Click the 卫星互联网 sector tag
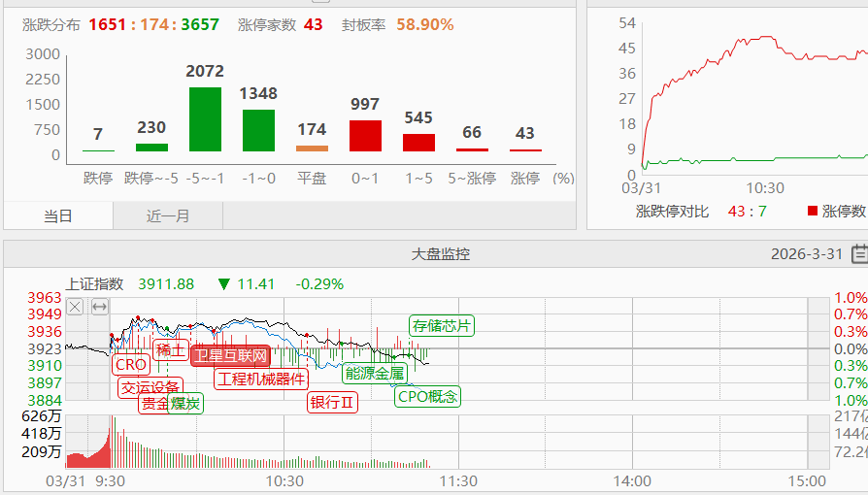868x495 pixels. click(x=229, y=355)
